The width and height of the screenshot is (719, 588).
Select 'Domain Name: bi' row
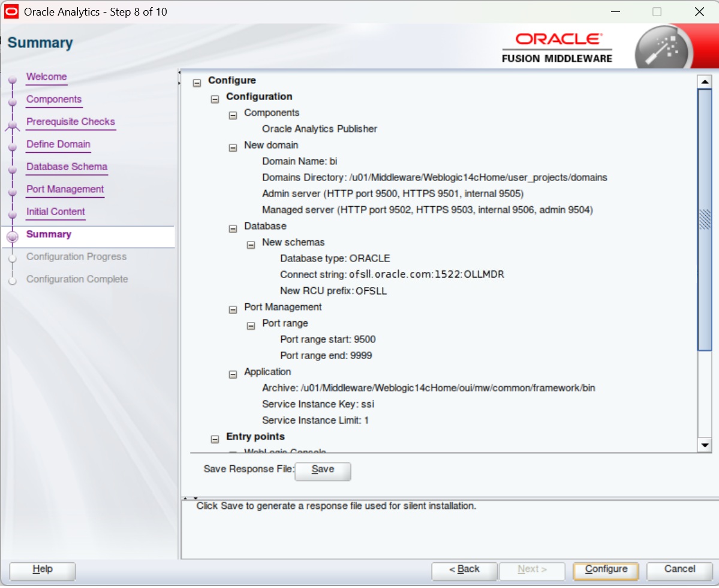[299, 161]
